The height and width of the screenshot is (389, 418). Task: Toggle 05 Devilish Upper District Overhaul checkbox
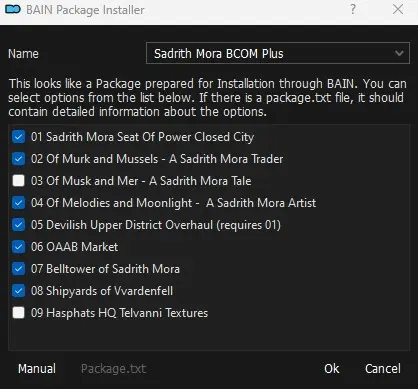click(x=18, y=225)
